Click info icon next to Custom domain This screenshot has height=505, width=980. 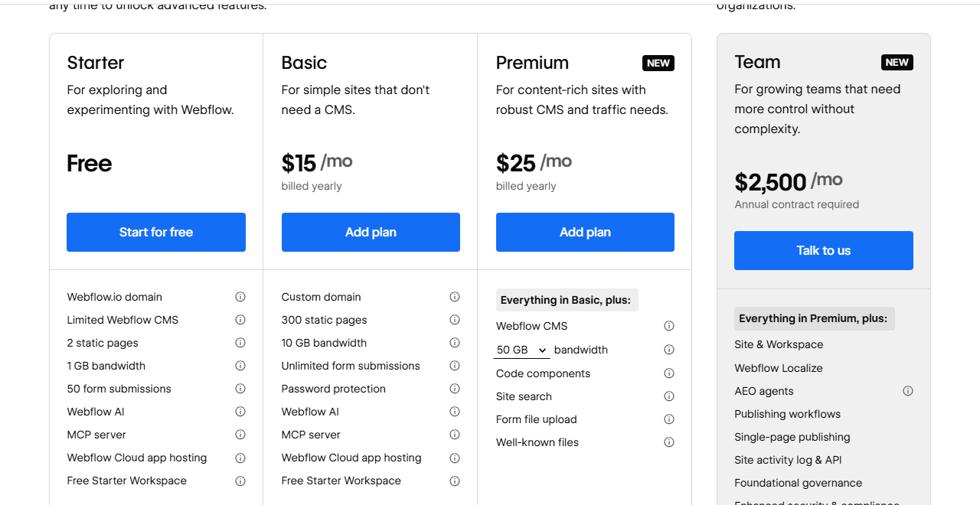455,297
